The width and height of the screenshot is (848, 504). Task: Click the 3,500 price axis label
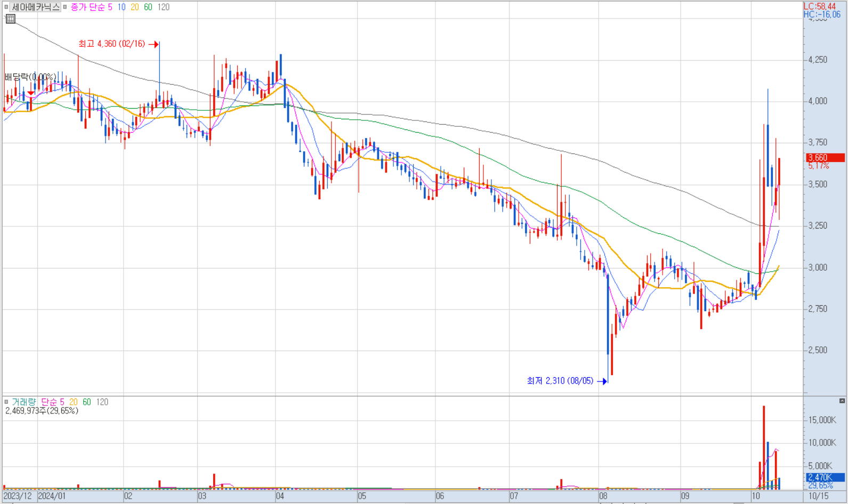click(x=818, y=184)
